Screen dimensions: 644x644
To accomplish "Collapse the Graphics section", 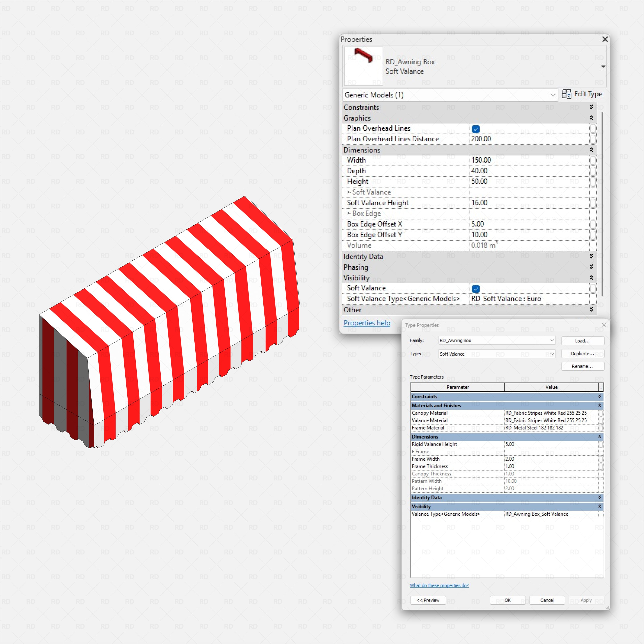I will 591,118.
